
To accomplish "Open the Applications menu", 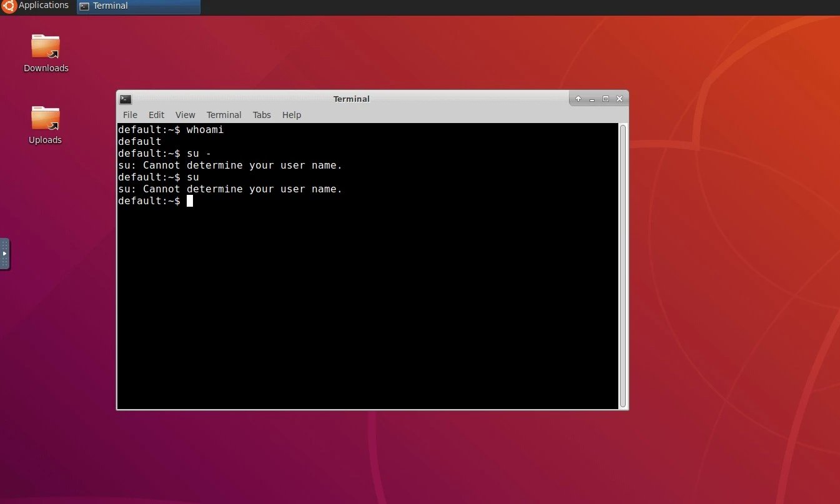I will pyautogui.click(x=35, y=6).
